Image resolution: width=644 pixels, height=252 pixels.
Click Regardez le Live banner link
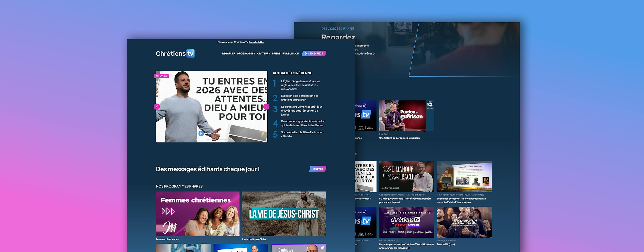click(x=256, y=42)
